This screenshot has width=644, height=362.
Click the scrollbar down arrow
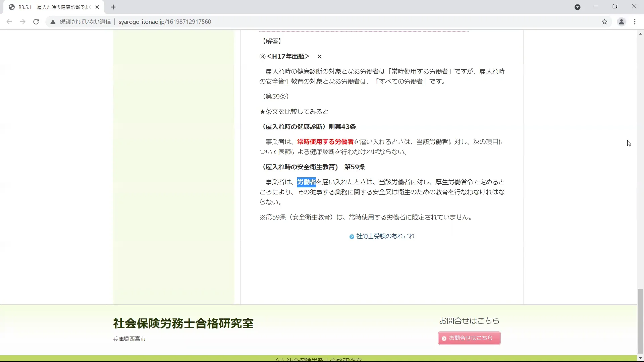point(640,358)
